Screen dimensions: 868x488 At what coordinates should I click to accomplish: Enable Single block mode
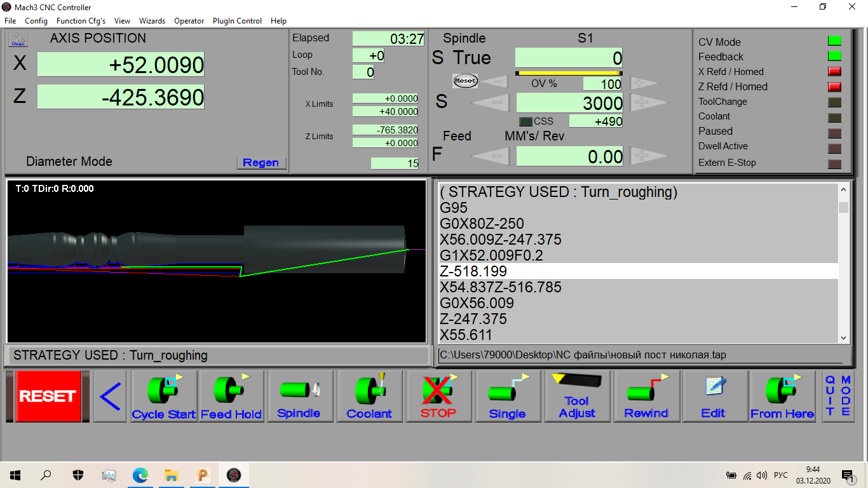point(507,396)
